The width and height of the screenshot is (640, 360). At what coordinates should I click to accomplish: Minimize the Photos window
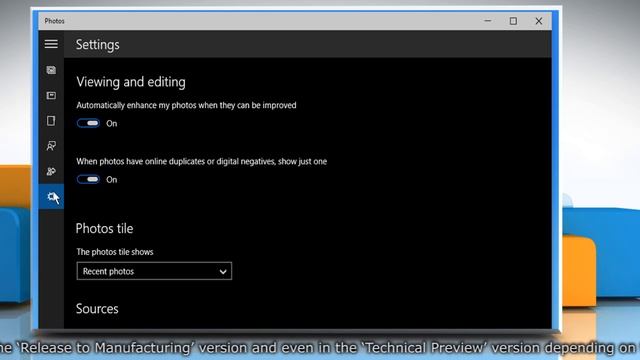point(488,21)
